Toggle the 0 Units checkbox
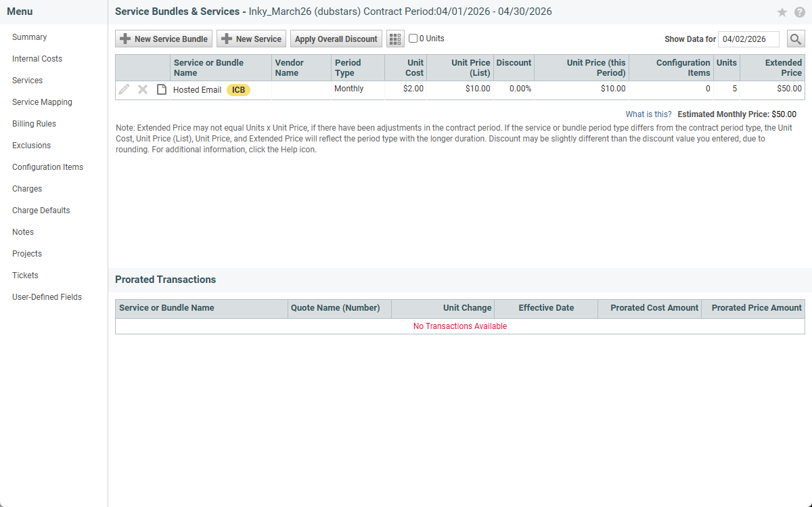Screen dimensions: 812x507 413,39
